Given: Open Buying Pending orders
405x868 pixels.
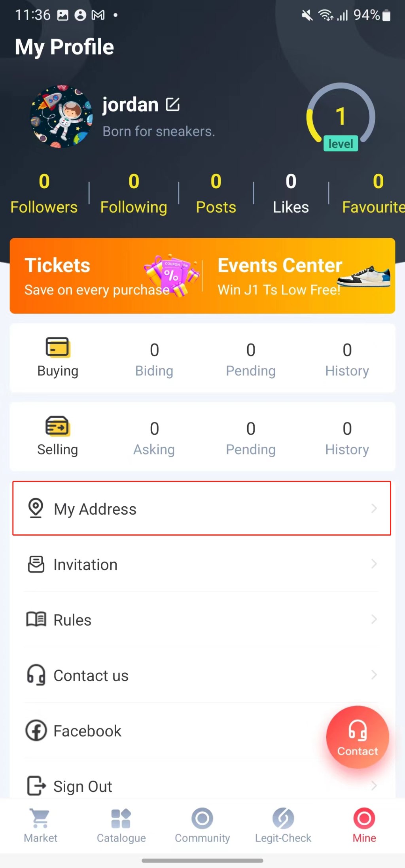Looking at the screenshot, I should (x=251, y=359).
